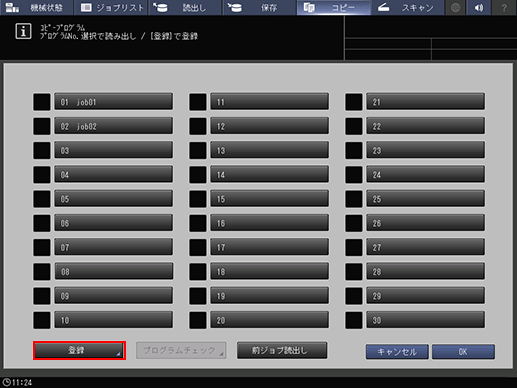Click the job list icon
This screenshot has width=517, height=388.
[86, 7]
